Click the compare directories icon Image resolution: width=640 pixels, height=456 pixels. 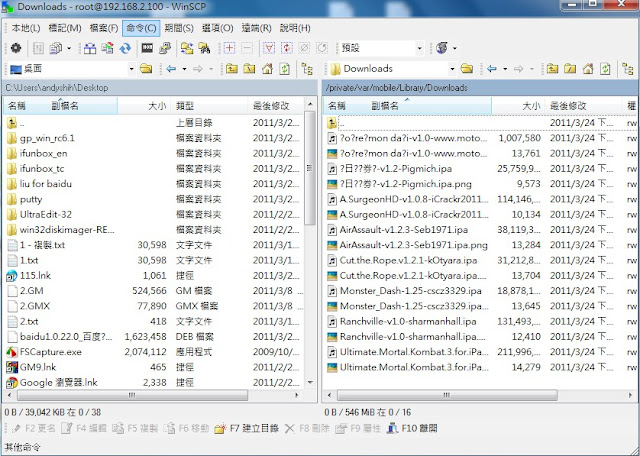(x=90, y=48)
